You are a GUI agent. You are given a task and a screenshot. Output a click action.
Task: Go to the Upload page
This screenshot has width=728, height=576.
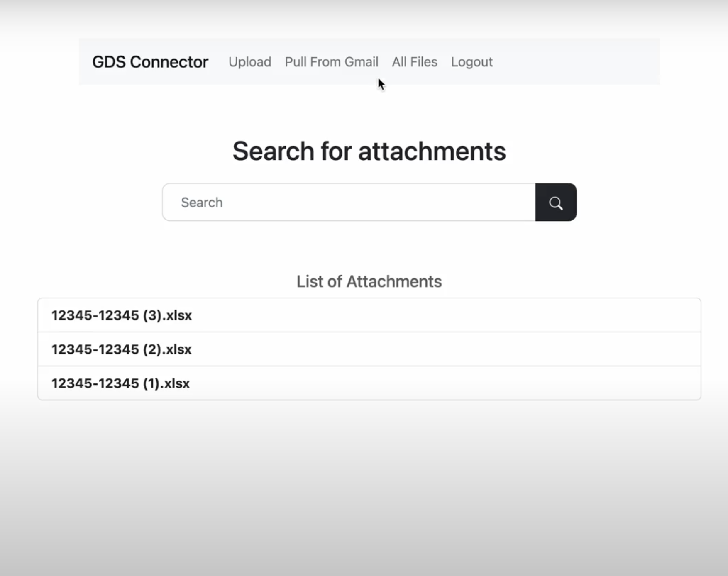[x=250, y=62]
